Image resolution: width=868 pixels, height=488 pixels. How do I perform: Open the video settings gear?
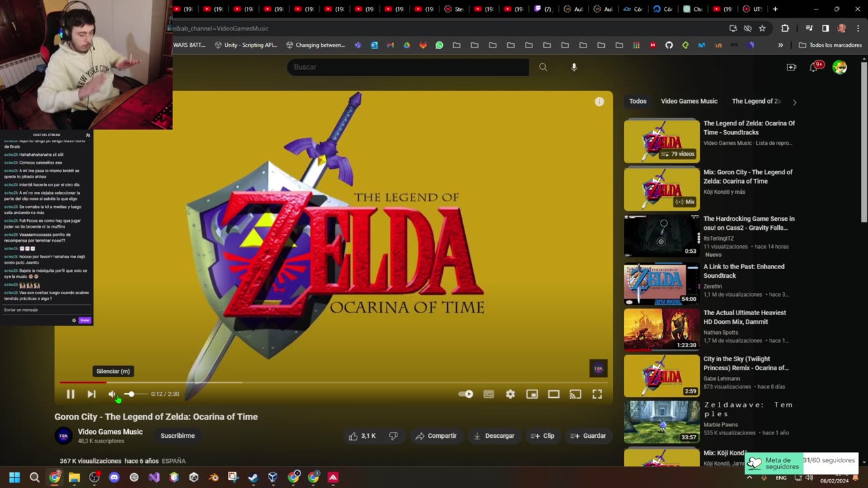(510, 394)
